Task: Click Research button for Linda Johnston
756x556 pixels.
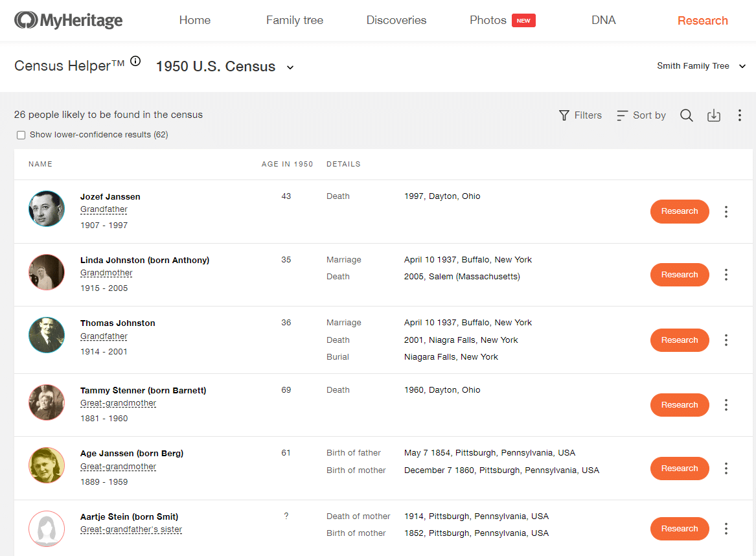Action: [x=680, y=275]
